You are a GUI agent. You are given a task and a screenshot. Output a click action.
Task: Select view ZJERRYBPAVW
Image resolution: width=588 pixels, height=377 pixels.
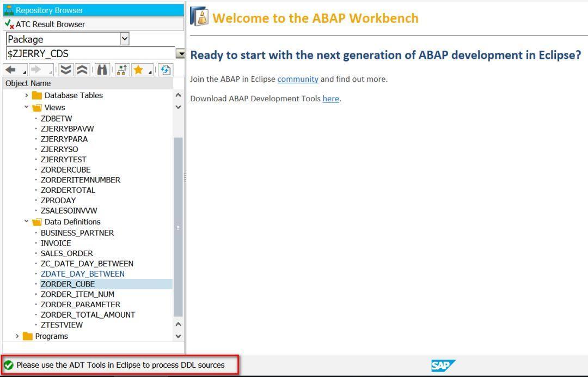[x=67, y=129]
